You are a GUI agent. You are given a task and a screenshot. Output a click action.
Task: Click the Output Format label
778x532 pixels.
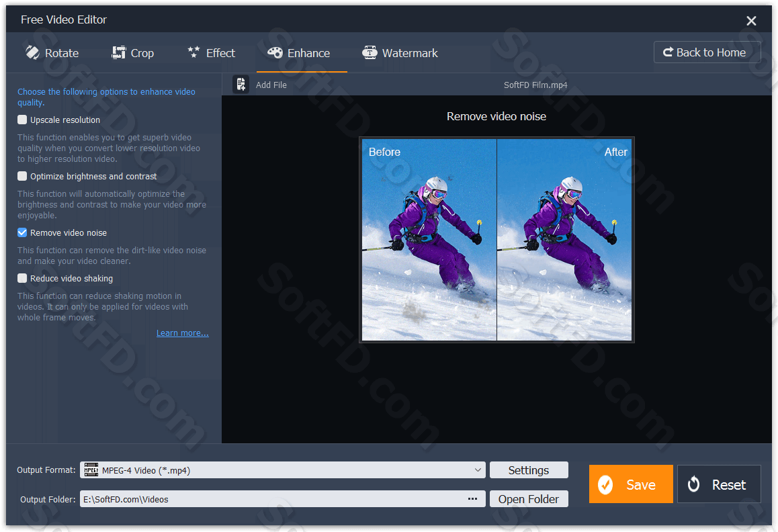pos(46,470)
